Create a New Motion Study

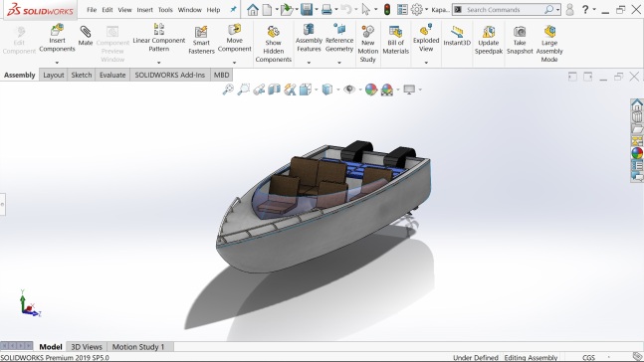point(367,32)
